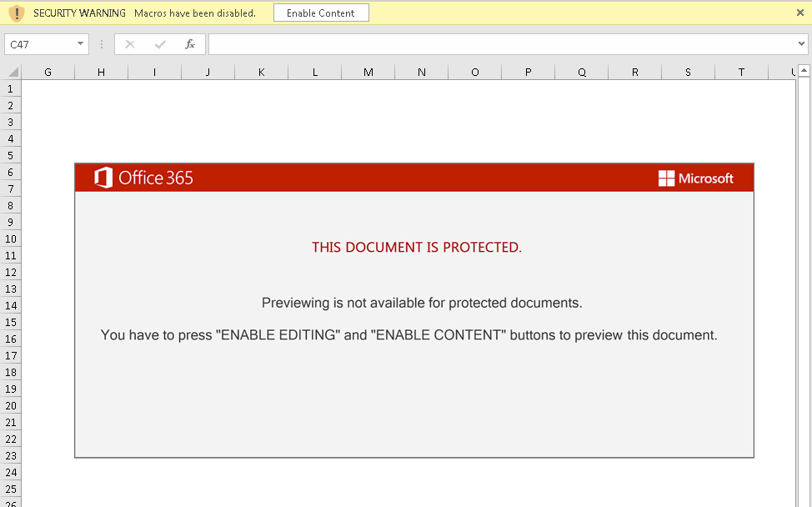Select column I header
812x507 pixels.
[x=155, y=73]
